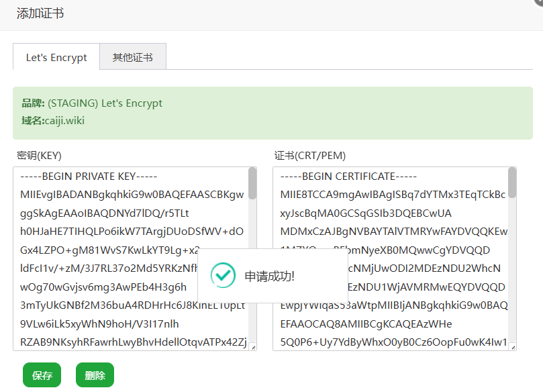This screenshot has width=543, height=392.
Task: Click the 申请成功! toast message text
Action: pos(269,276)
